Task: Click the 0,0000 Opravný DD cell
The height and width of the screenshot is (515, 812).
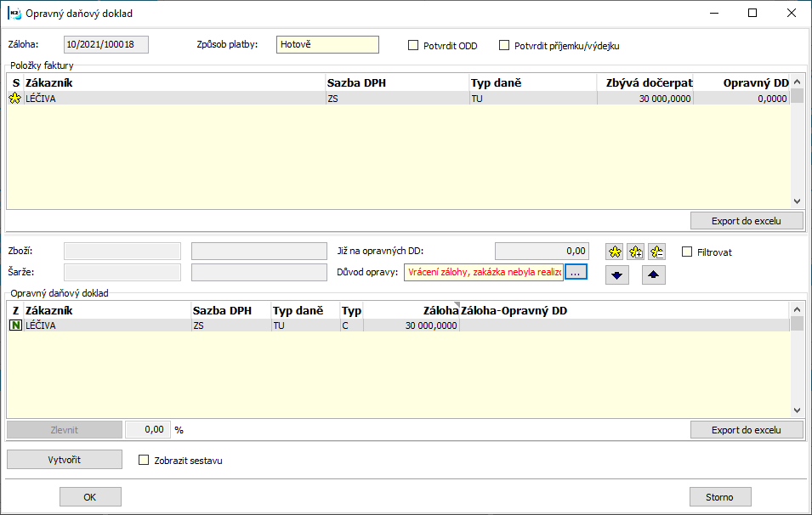Action: pos(741,99)
